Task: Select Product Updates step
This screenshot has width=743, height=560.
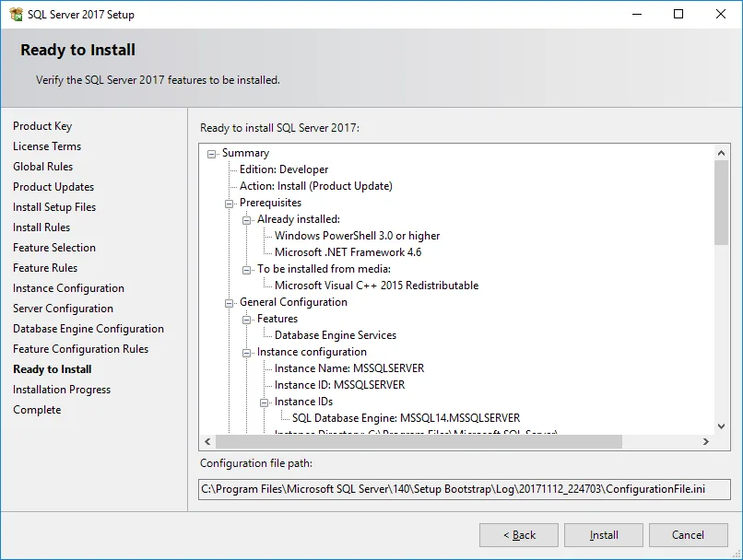Action: 53,187
